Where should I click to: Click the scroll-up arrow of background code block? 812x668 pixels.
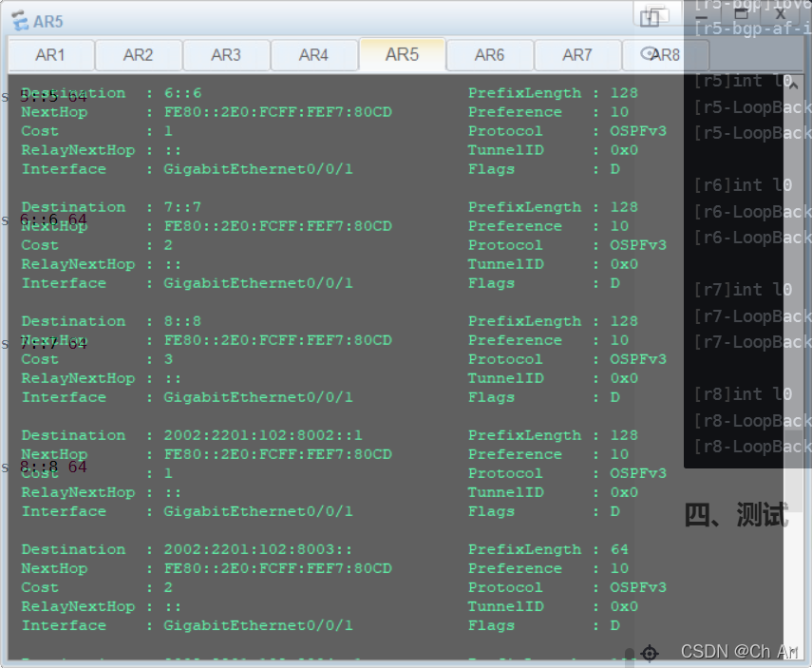[793, 85]
